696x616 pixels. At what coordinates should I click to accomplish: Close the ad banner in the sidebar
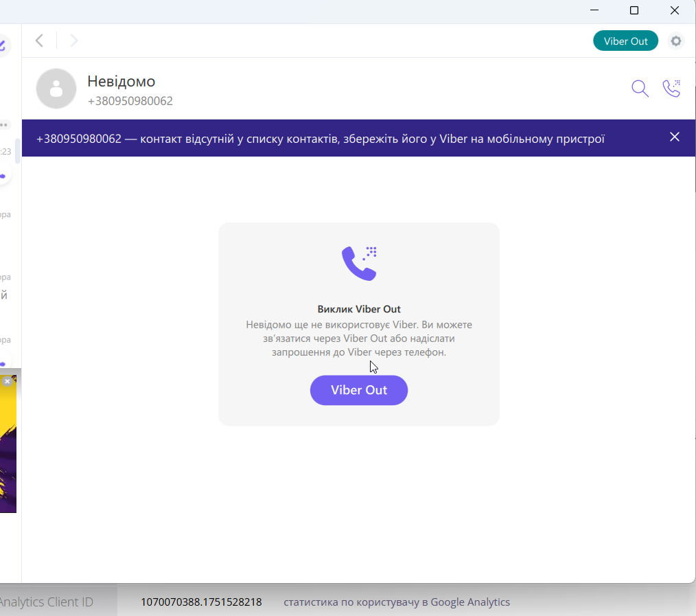coord(7,381)
